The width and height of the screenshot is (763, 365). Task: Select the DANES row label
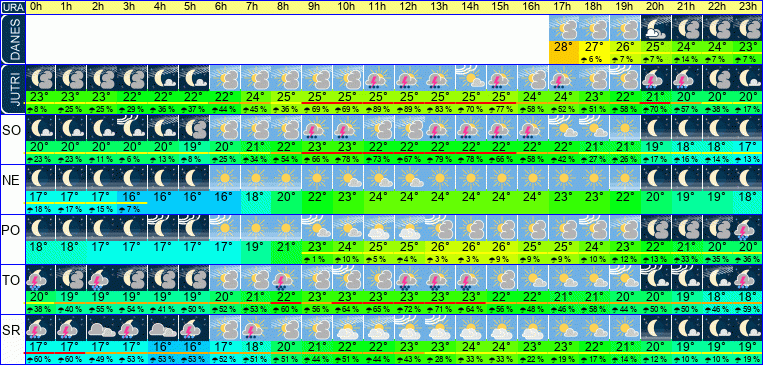[12, 39]
